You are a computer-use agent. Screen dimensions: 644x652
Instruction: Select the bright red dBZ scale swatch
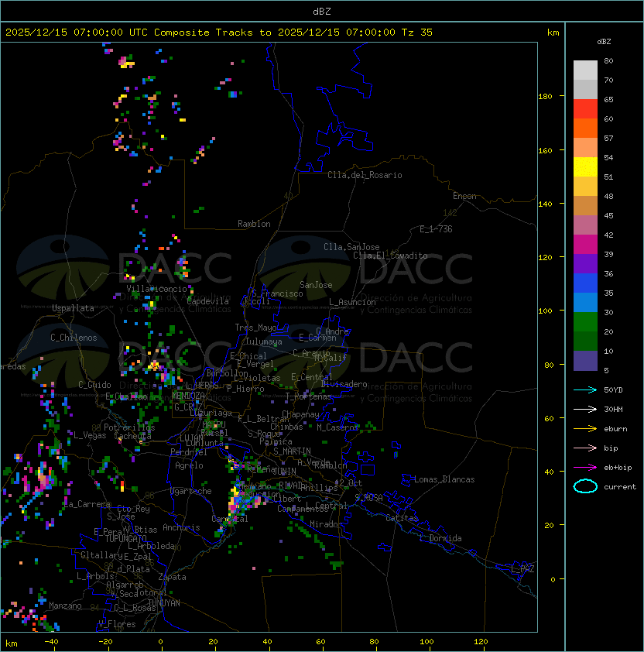[585, 108]
